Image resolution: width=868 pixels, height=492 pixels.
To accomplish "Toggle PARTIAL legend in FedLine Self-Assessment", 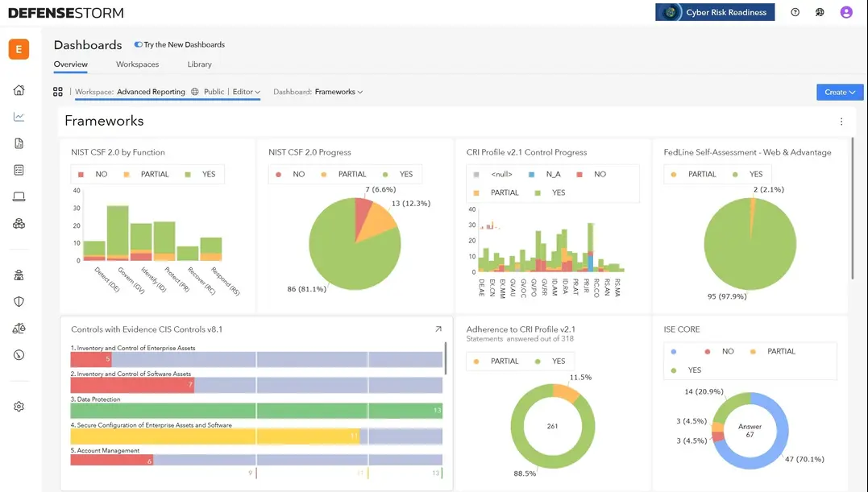I will click(694, 174).
